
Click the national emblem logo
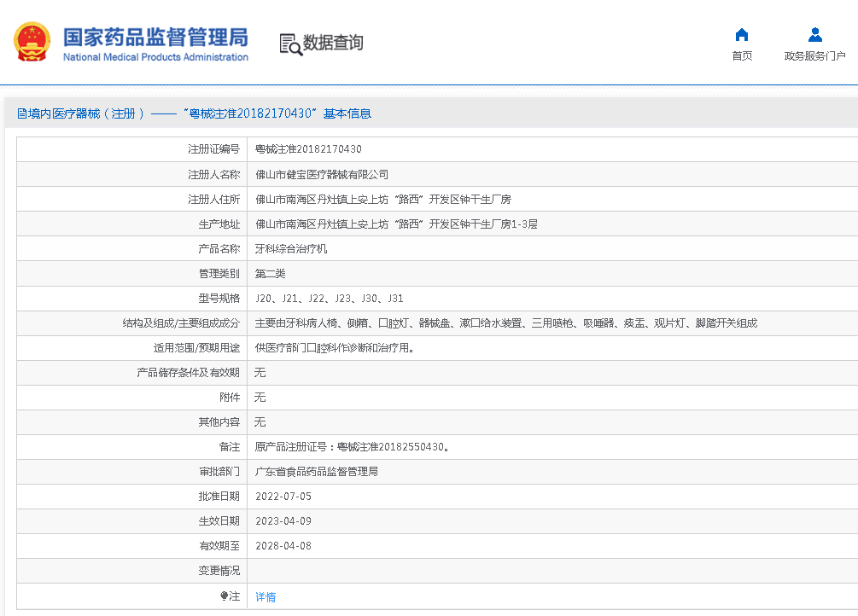(x=32, y=42)
